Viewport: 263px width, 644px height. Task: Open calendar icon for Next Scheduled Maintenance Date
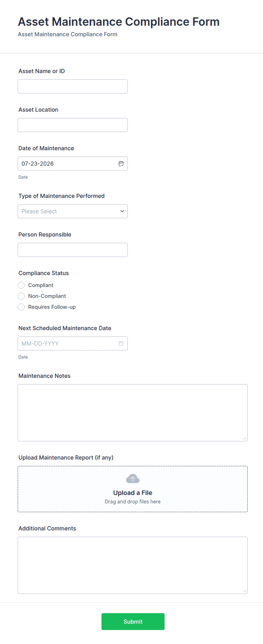click(121, 343)
